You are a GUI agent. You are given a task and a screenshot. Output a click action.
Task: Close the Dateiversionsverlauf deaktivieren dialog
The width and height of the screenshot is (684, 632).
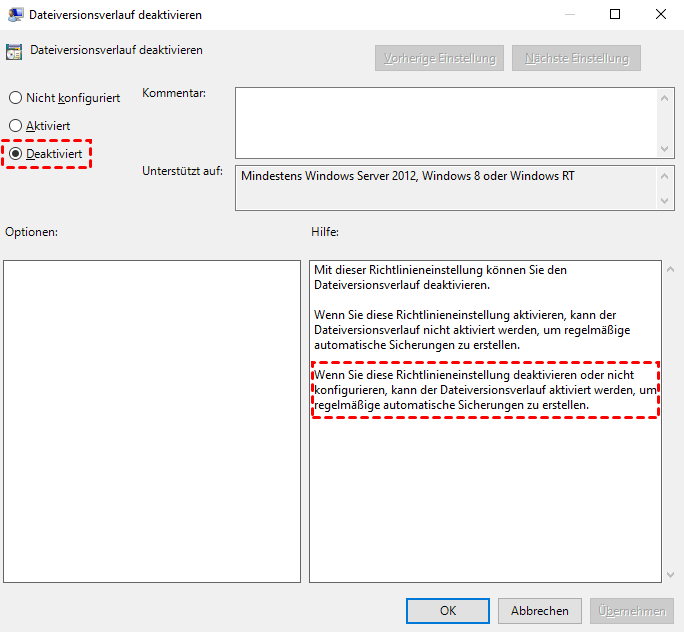[661, 15]
